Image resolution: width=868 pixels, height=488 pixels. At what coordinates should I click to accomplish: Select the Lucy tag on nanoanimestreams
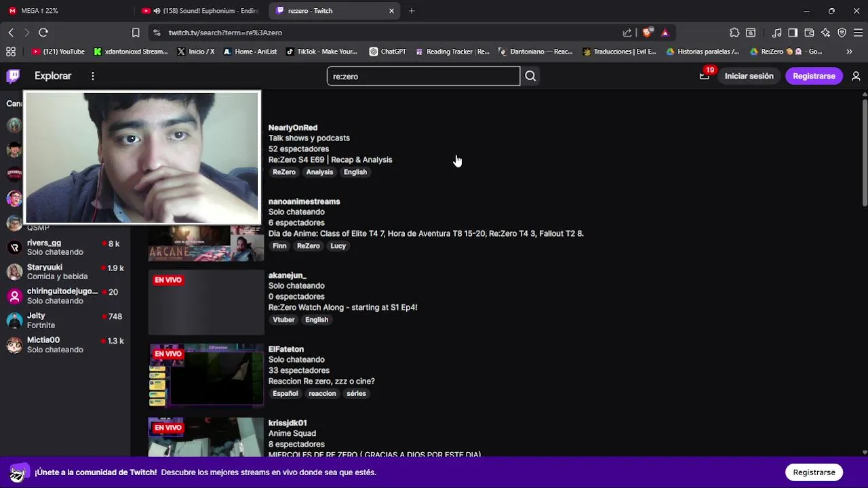[x=338, y=246]
